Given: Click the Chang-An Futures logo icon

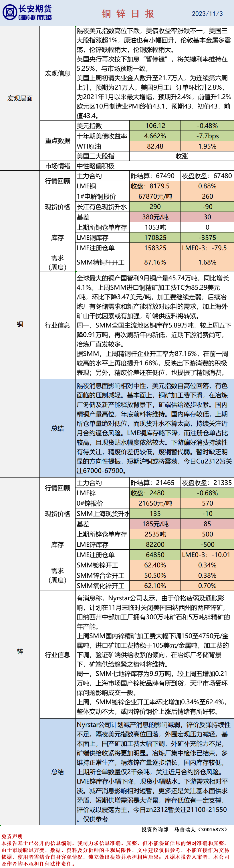Looking at the screenshot, I should [x=9, y=13].
